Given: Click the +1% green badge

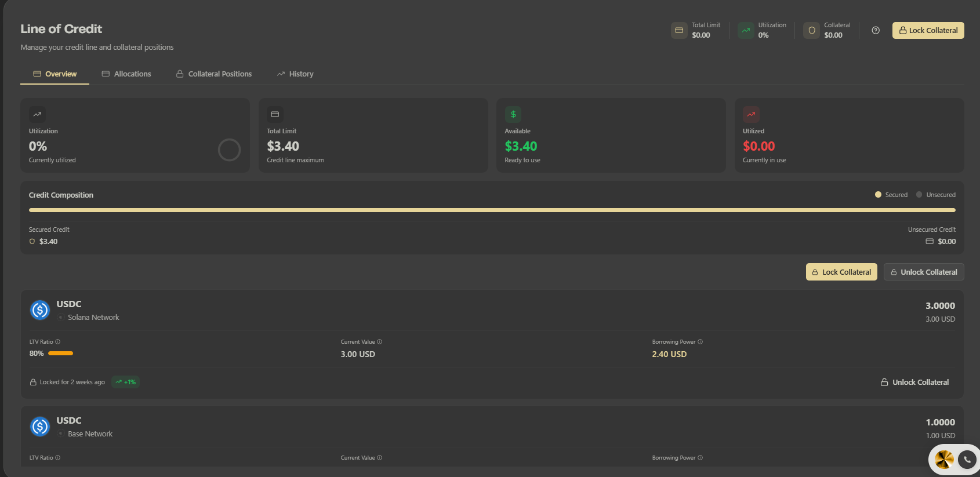Looking at the screenshot, I should [125, 382].
